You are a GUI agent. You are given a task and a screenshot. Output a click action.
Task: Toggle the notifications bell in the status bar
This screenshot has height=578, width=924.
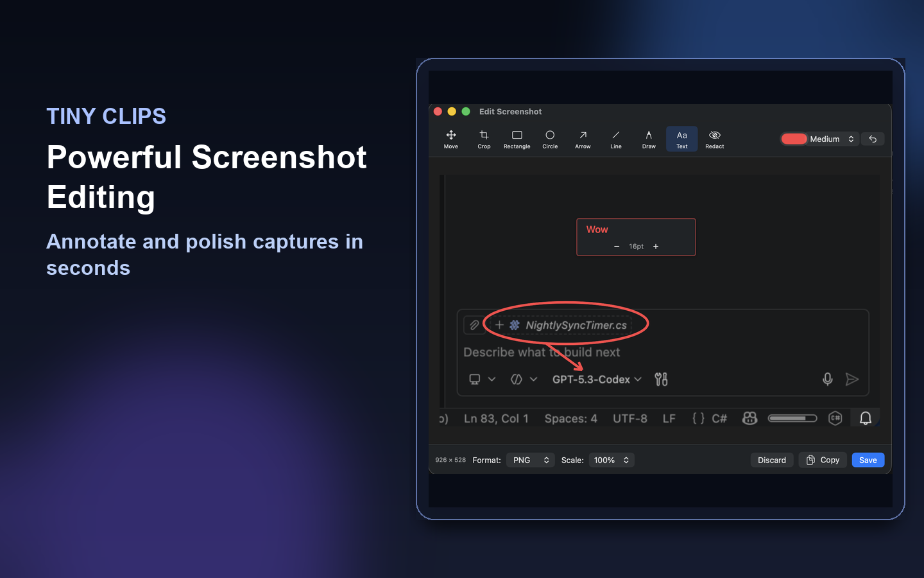click(865, 418)
